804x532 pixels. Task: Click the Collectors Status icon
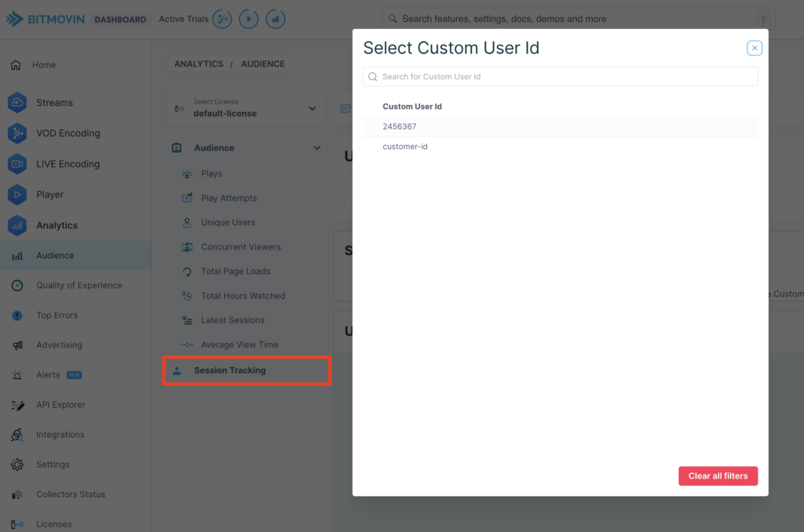[x=17, y=494]
